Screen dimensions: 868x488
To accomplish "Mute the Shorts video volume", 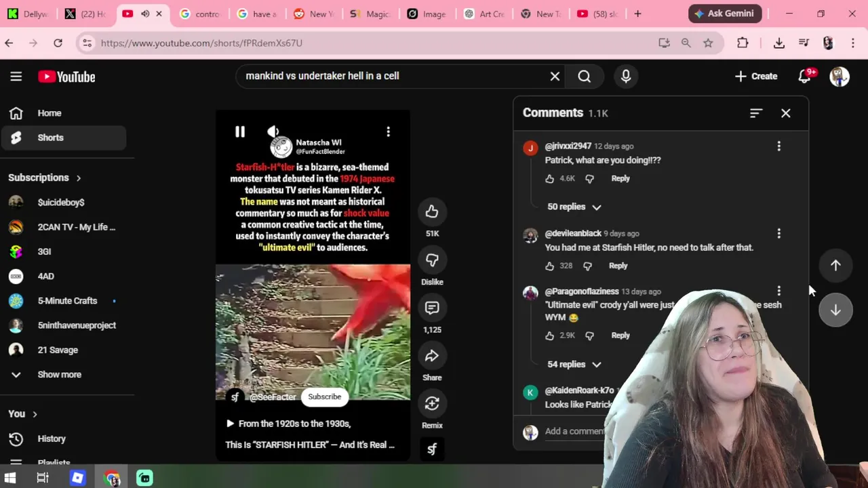I will [x=273, y=131].
